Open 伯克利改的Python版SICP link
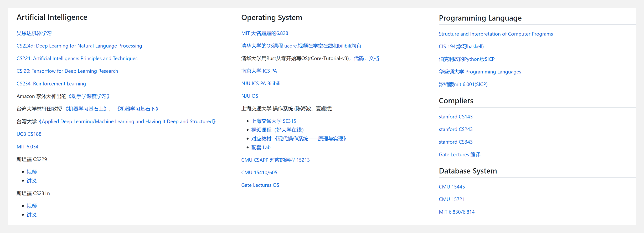Screen dimensions: 644x233 click(x=467, y=59)
